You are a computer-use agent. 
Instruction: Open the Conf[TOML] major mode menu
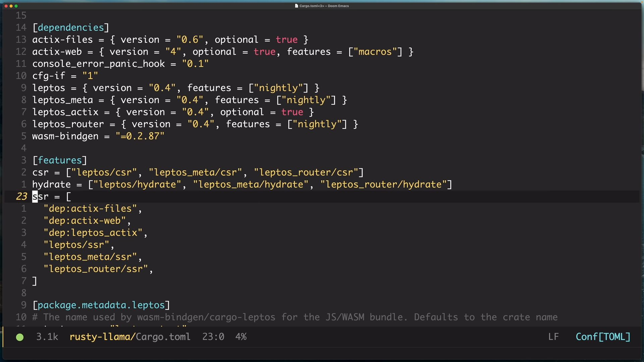(603, 337)
